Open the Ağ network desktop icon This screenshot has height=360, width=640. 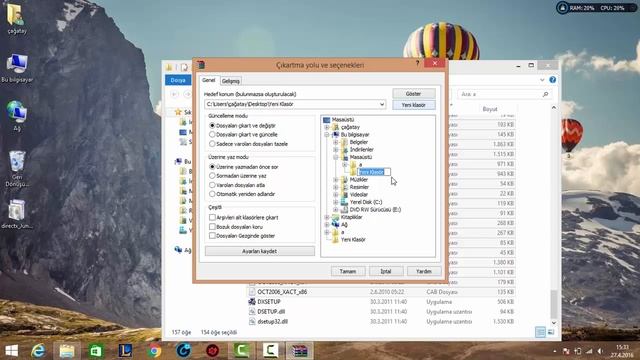pyautogui.click(x=17, y=116)
